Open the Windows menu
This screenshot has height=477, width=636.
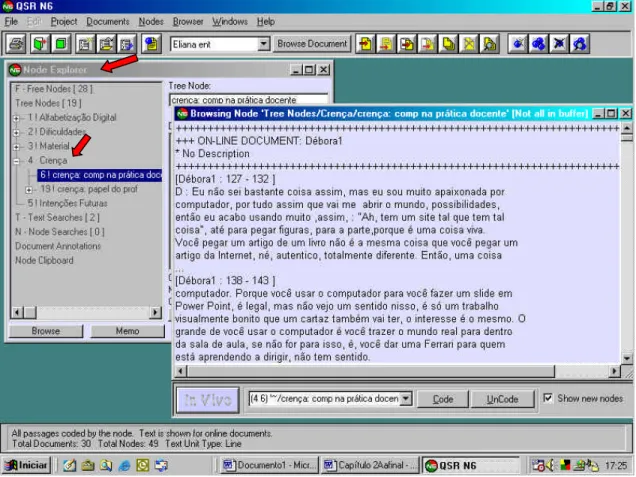(230, 21)
